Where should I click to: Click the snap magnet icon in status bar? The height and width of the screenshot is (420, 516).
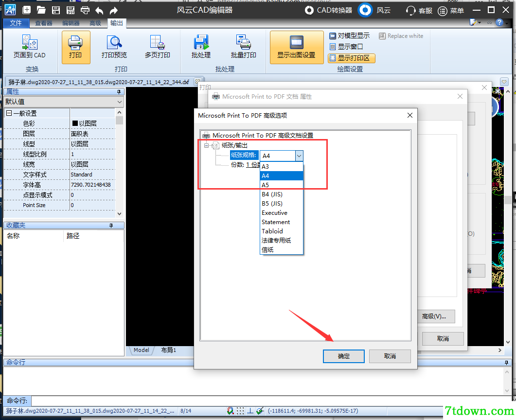(231, 411)
